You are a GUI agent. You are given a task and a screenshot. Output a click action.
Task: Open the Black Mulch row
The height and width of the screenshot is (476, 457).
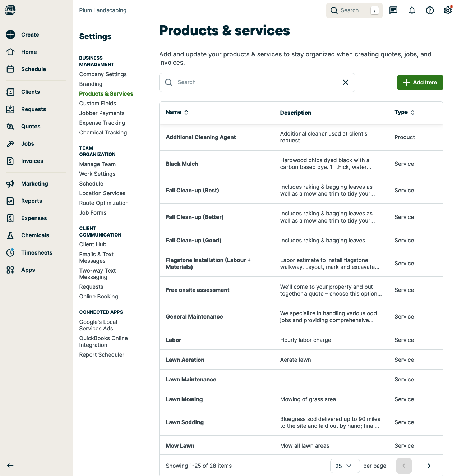pyautogui.click(x=182, y=164)
